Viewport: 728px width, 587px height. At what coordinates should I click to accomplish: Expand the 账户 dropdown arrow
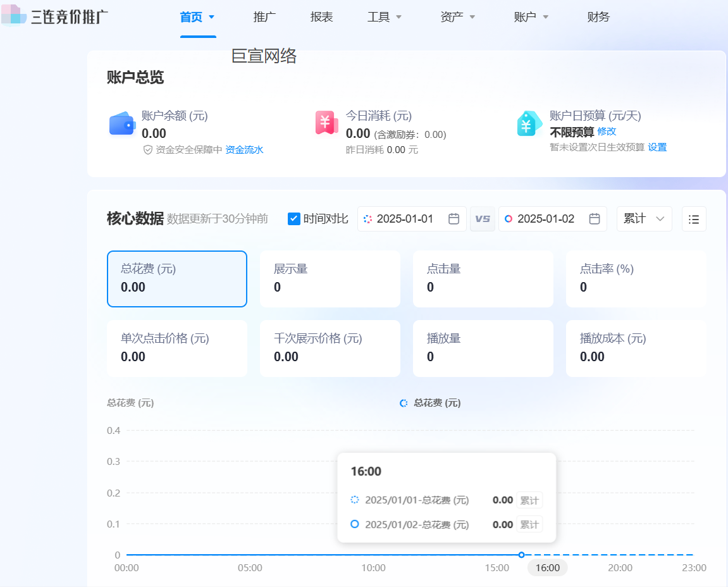546,17
